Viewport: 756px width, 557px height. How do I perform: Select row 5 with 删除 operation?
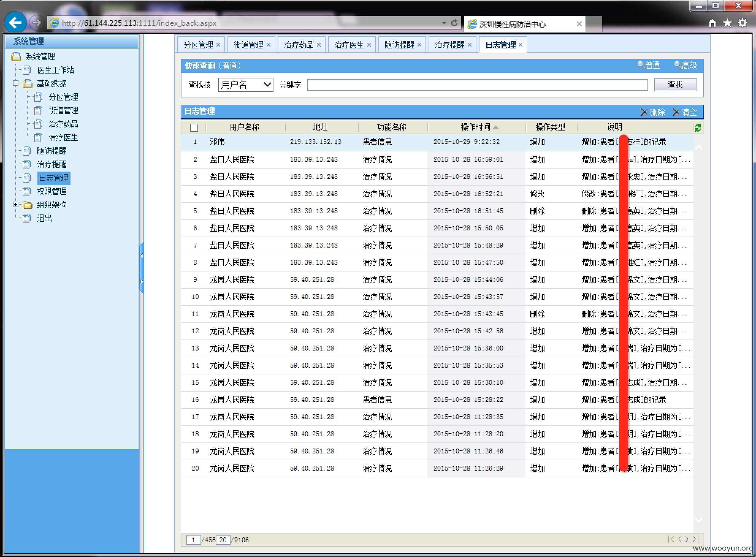click(x=437, y=211)
